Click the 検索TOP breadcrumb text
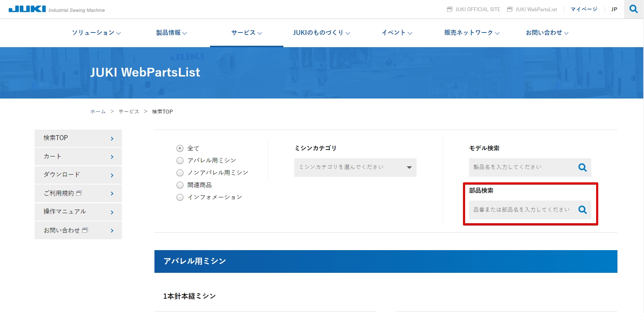Viewport: 644px width, 313px height. tap(162, 111)
